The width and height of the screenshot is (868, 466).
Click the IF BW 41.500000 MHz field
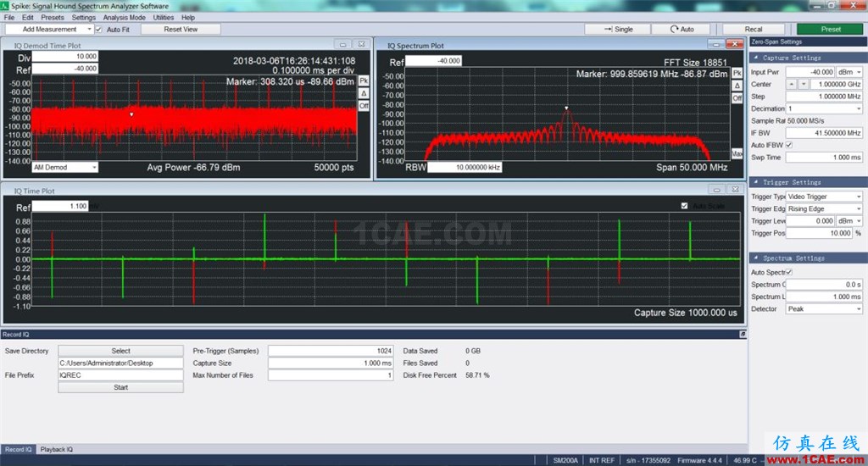point(824,133)
